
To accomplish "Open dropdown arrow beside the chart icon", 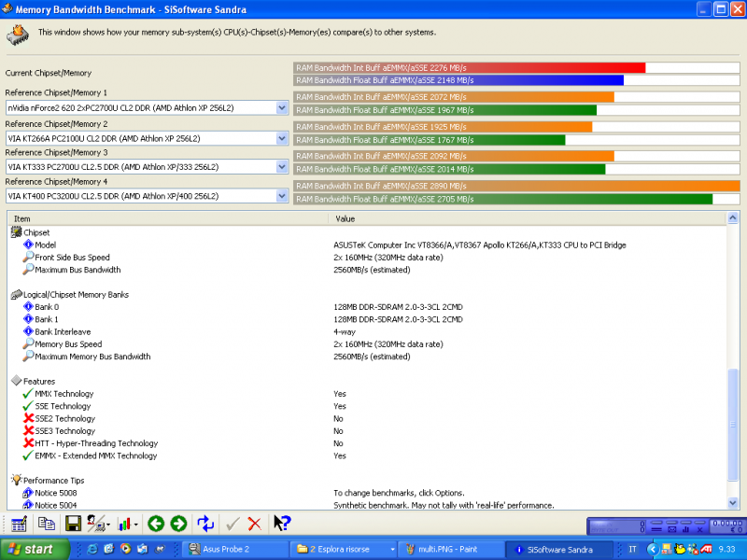I will click(136, 525).
